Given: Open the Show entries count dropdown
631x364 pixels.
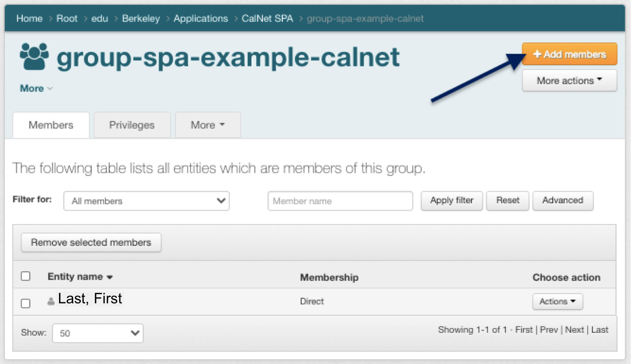Looking at the screenshot, I should pos(97,333).
